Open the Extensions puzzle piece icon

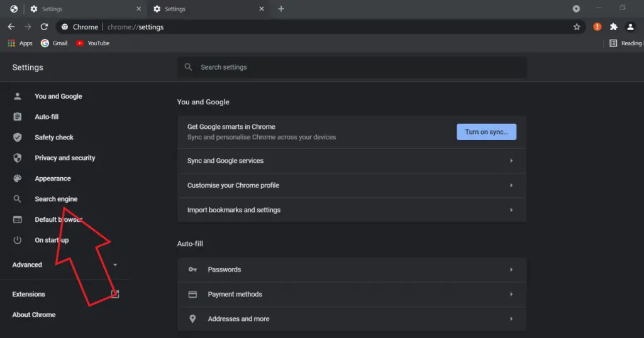point(614,26)
